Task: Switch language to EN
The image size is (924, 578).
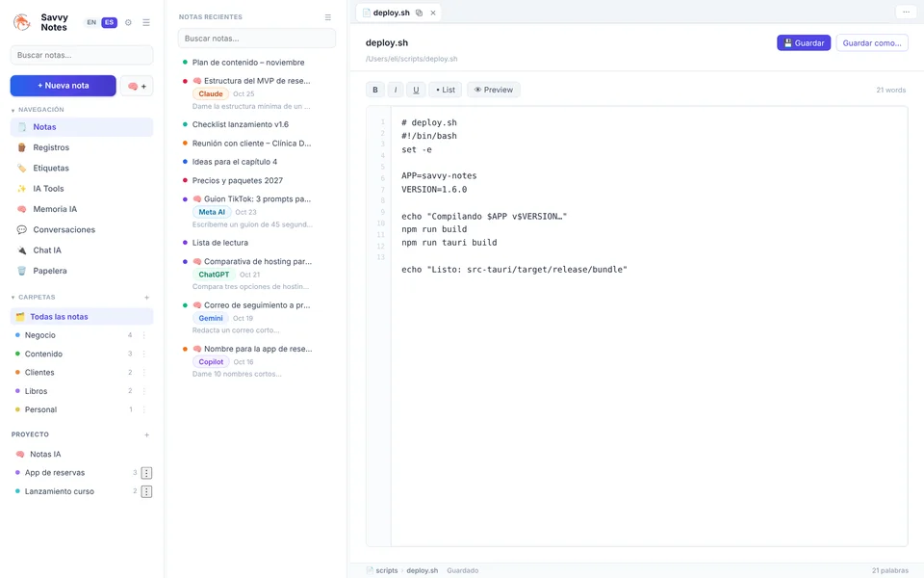Action: click(x=91, y=22)
